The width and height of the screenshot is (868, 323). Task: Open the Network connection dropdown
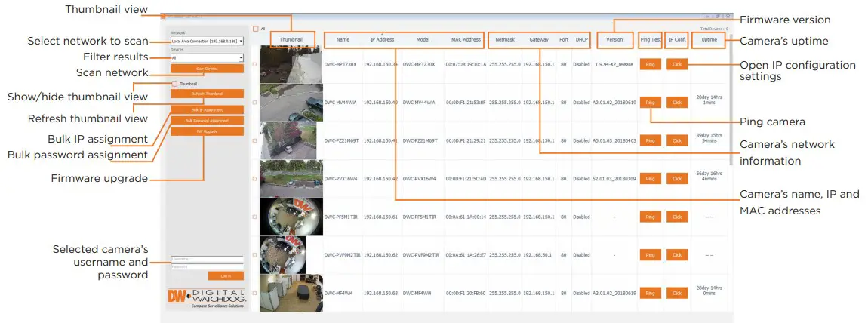click(207, 41)
